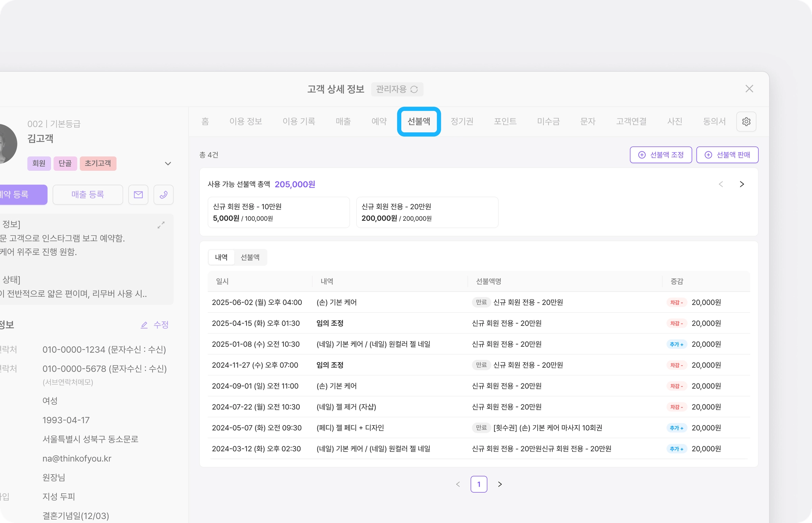Select the 신규 회원 전용 - 10만원 card
The image size is (812, 523).
tap(279, 212)
